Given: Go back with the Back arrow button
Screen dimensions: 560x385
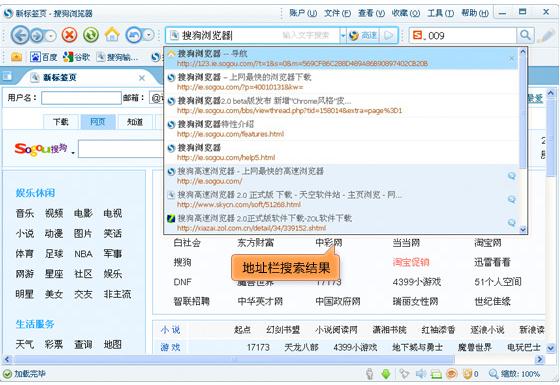Looking at the screenshot, I should (x=20, y=35).
